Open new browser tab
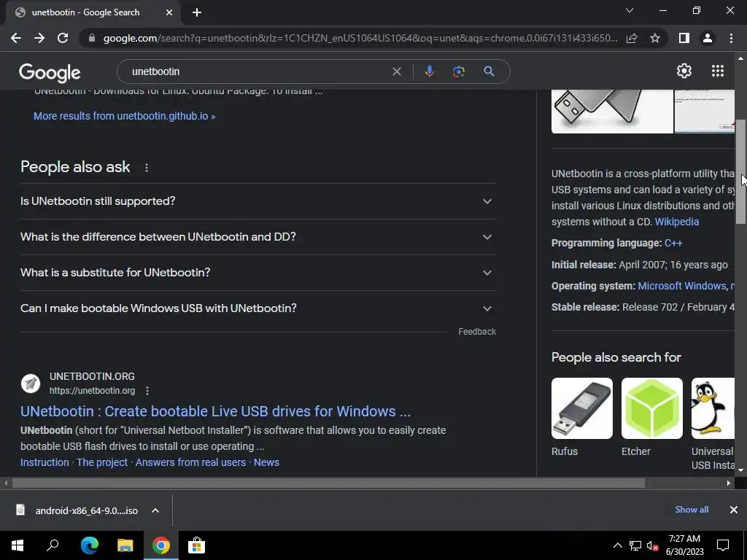747x560 pixels. click(197, 13)
